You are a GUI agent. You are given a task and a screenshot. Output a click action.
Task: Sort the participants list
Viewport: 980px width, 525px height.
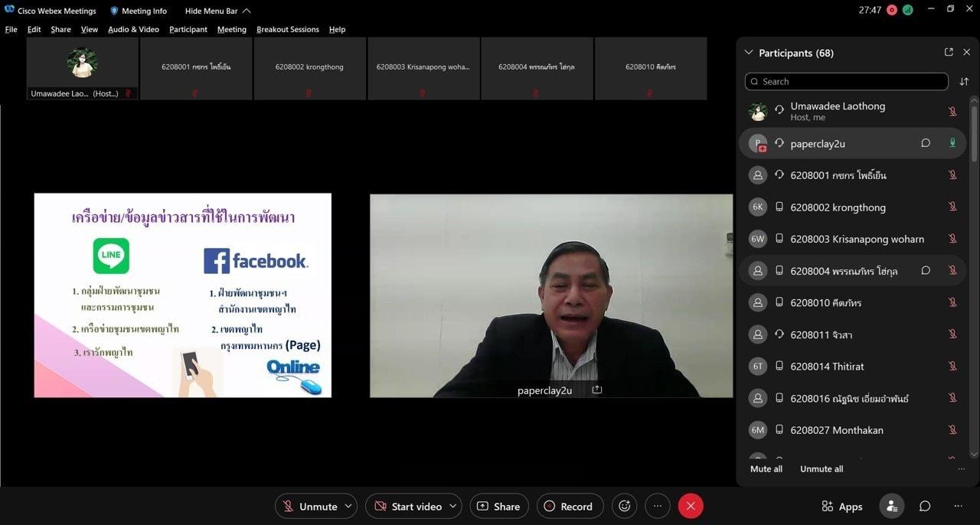[964, 81]
